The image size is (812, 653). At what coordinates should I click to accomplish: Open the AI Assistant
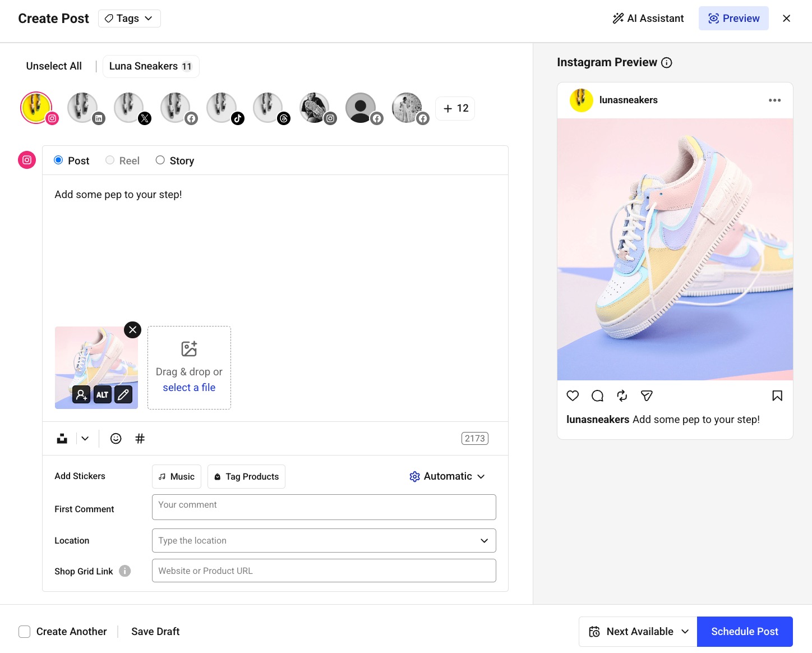point(648,18)
